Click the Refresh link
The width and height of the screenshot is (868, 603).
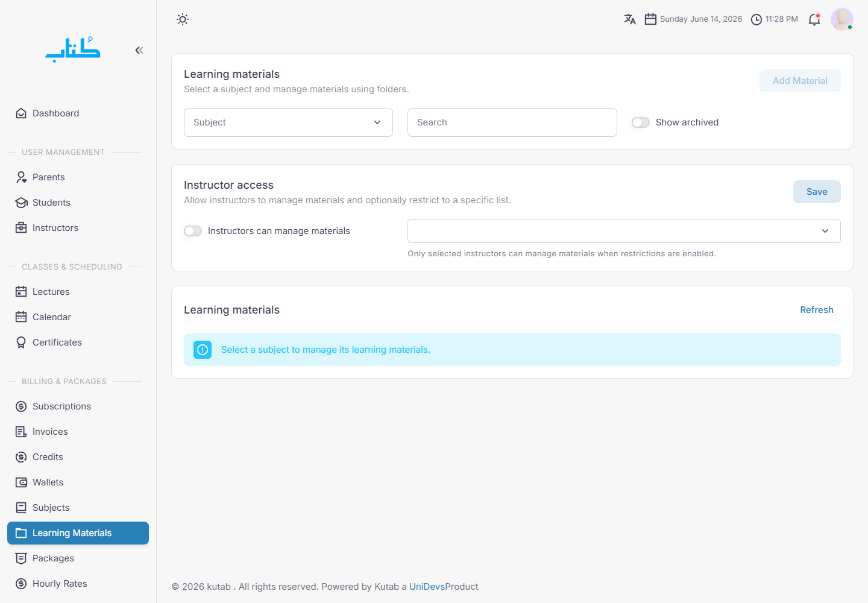click(x=817, y=310)
